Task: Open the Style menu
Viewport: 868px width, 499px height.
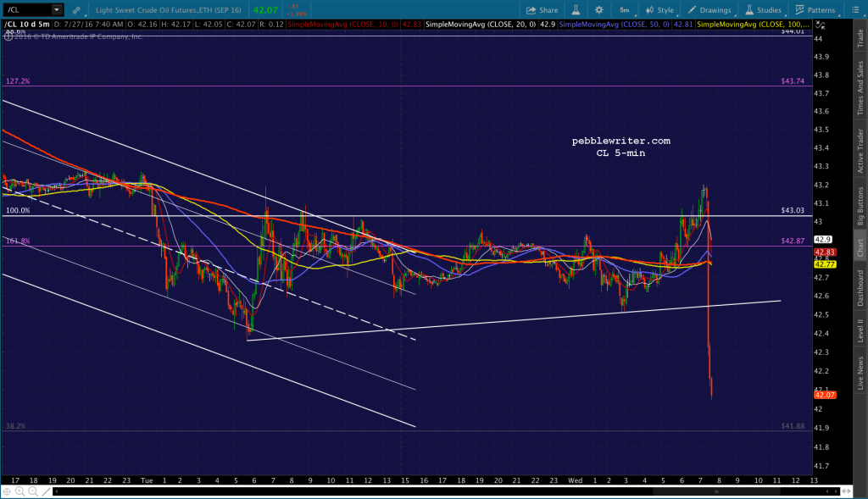Action: point(659,10)
